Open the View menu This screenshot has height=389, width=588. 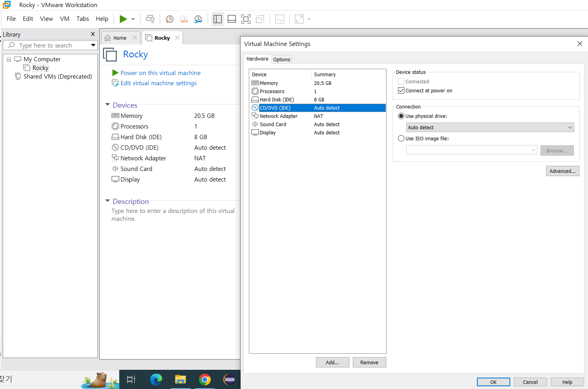point(46,18)
